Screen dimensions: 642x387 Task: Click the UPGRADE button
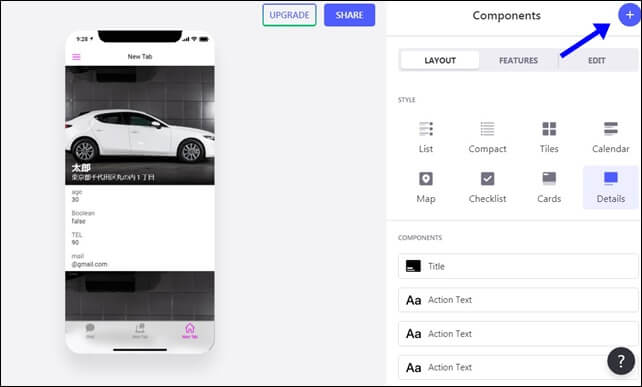(x=289, y=15)
